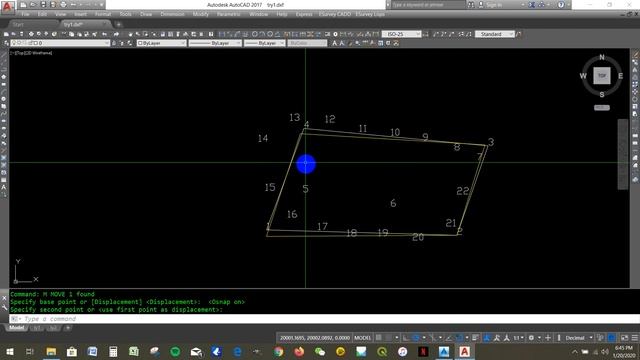This screenshot has width=640, height=360.
Task: Toggle lineweight display
Action: tap(475, 338)
